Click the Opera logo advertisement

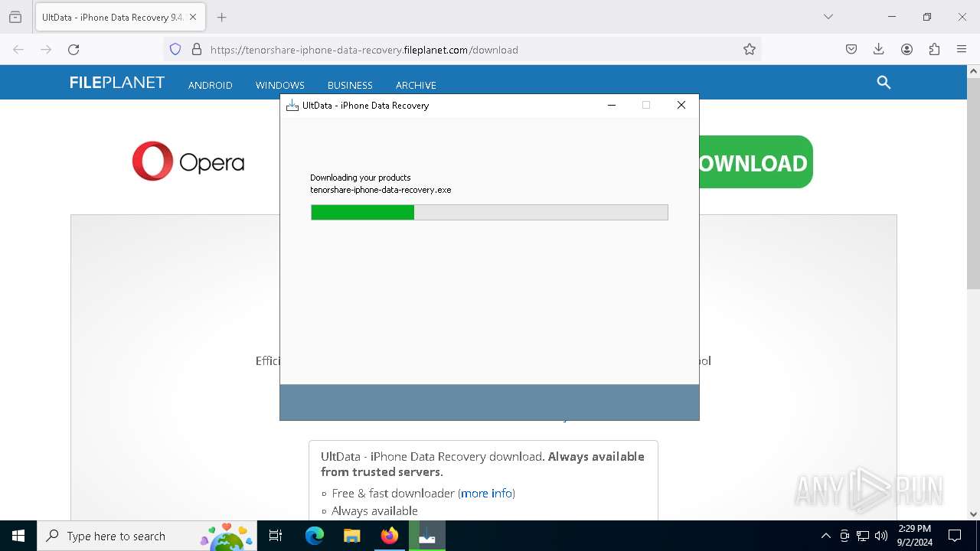188,161
